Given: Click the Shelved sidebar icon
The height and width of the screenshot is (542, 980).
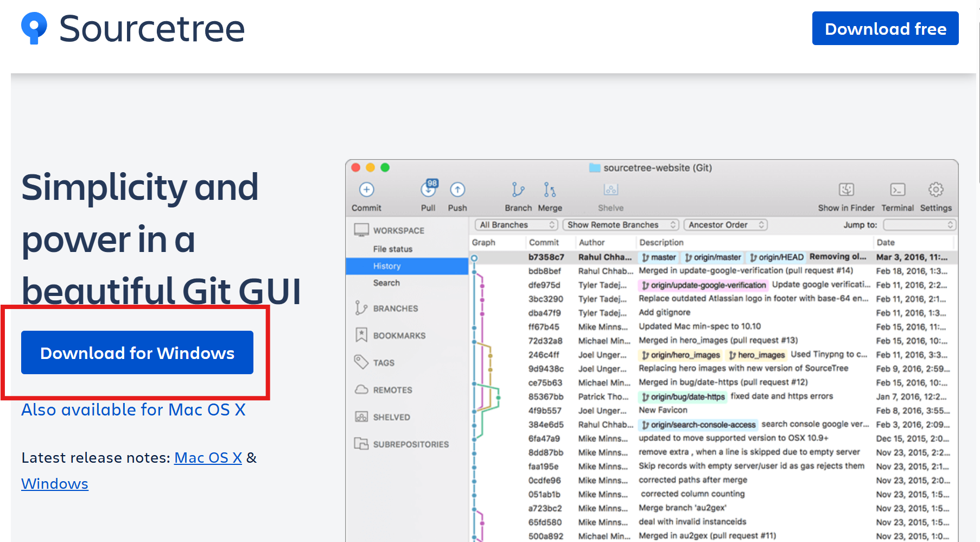Looking at the screenshot, I should pos(361,417).
